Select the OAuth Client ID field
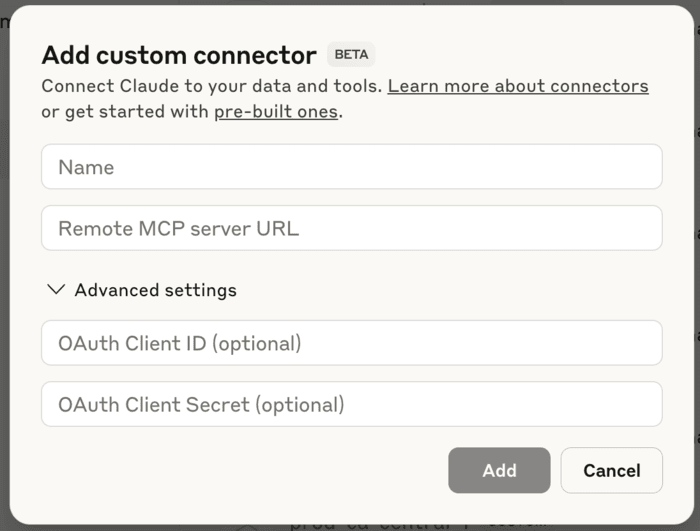 351,343
